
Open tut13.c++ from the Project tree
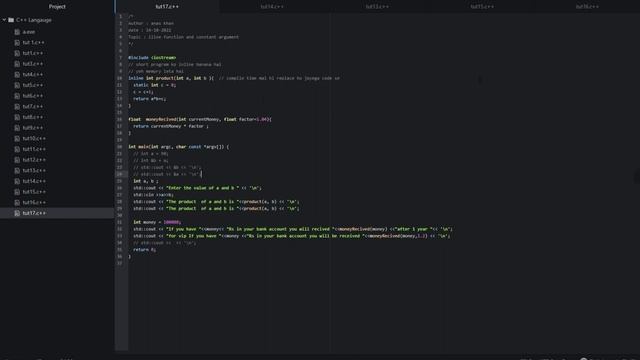tap(34, 170)
